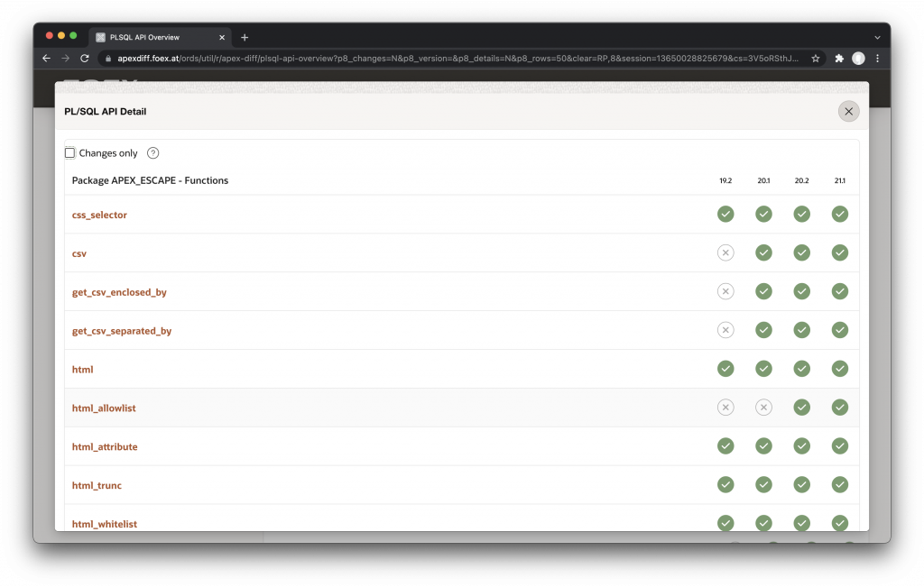Open the css_selector function link
924x587 pixels.
(99, 215)
